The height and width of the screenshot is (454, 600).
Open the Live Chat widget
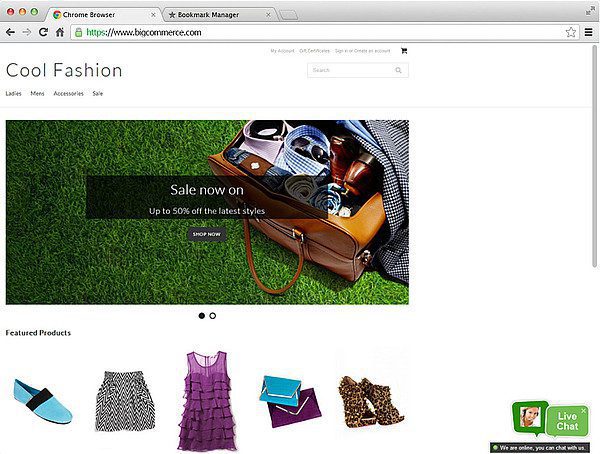[x=566, y=420]
